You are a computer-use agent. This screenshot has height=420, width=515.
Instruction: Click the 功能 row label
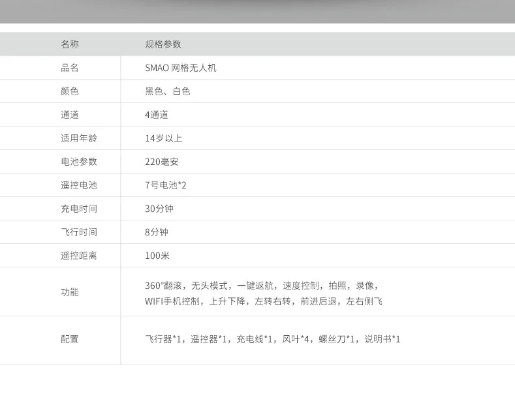(x=70, y=292)
